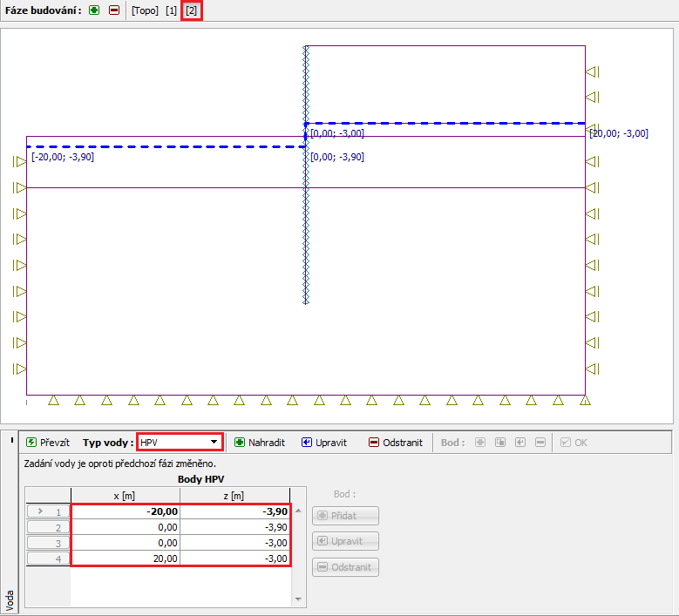The height and width of the screenshot is (616, 679).
Task: Click the vertical Voda panel tab
Action: pos(10,600)
